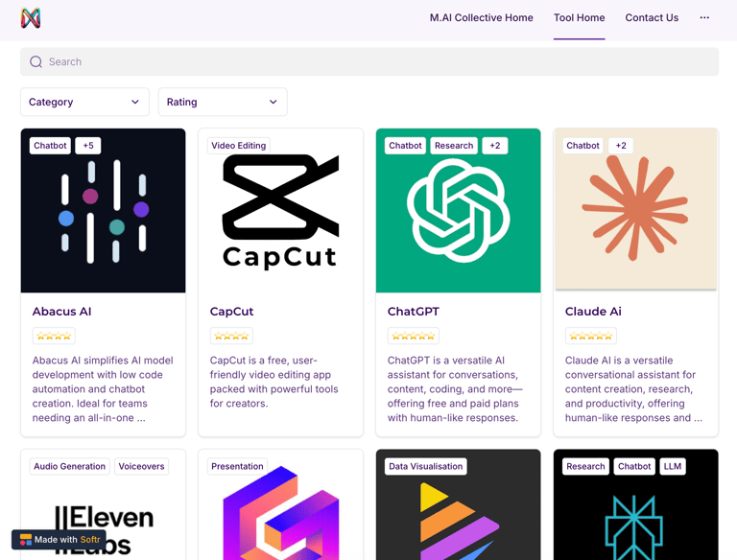The image size is (737, 560).
Task: Click the Data Visualisation tag
Action: 426,467
